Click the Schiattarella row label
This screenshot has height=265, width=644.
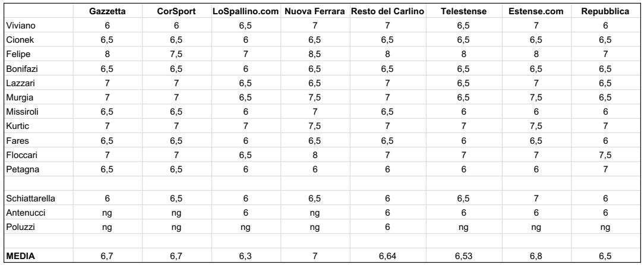pyautogui.click(x=30, y=198)
